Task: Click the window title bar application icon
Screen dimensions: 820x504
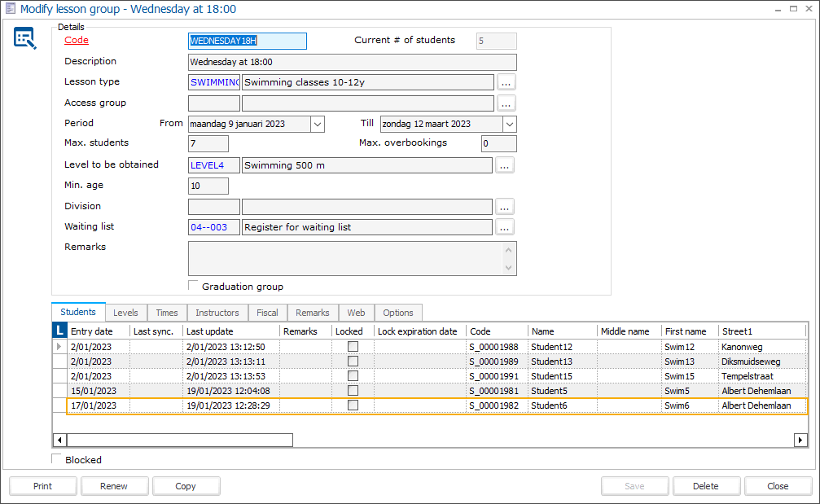Action: 11,7
